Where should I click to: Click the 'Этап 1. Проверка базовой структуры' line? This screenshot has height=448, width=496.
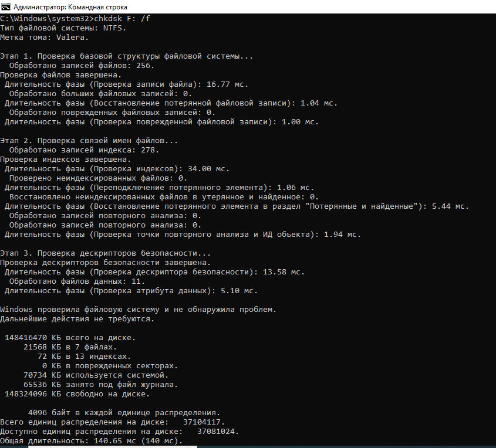click(x=127, y=56)
